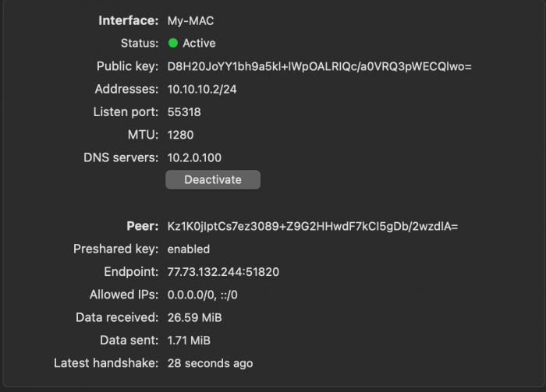Select the interface public key value
546x392 pixels.
[319, 66]
